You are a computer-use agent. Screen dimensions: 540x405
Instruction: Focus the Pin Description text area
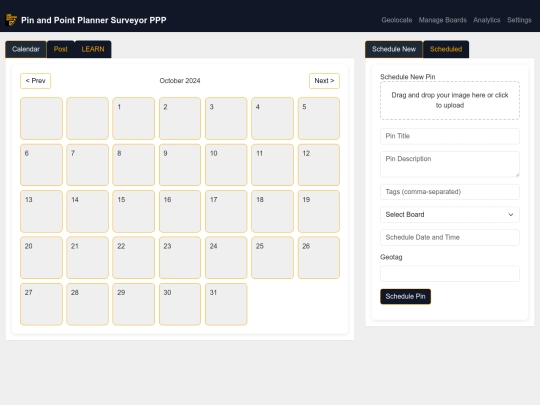450,164
